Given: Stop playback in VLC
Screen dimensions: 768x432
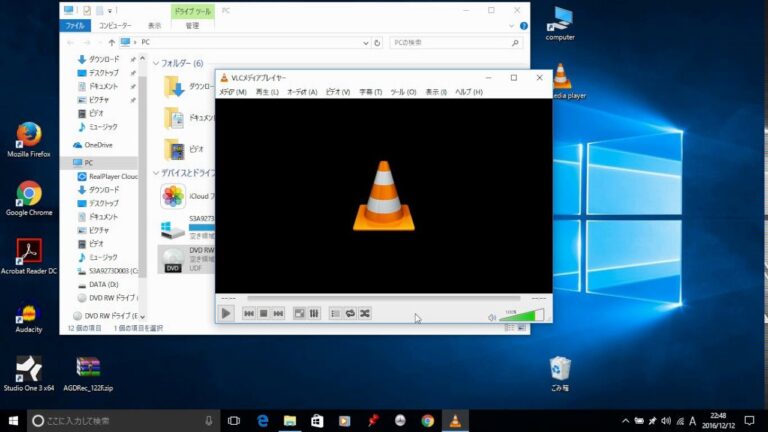Looking at the screenshot, I should tap(264, 313).
